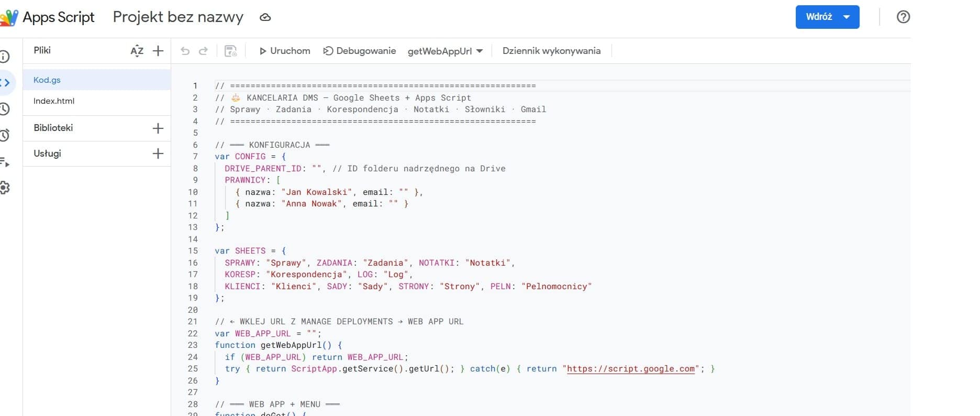Sort files alphabetically with AZ icon

[137, 51]
